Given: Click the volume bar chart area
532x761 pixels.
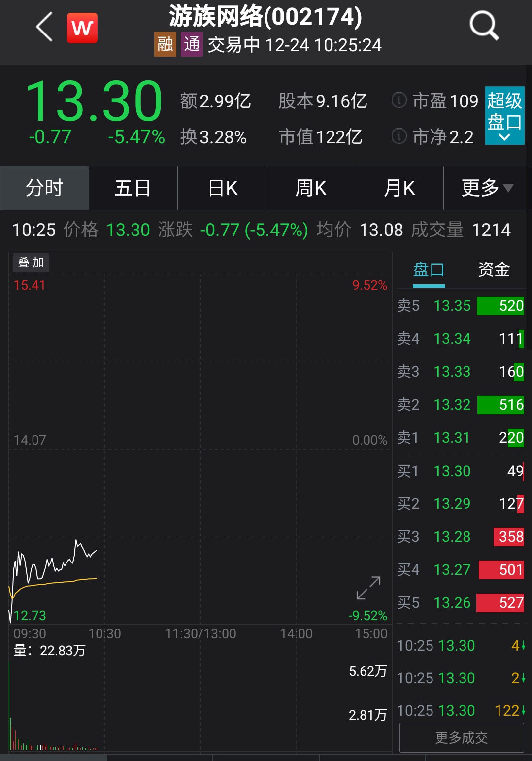Looking at the screenshot, I should tap(200, 706).
